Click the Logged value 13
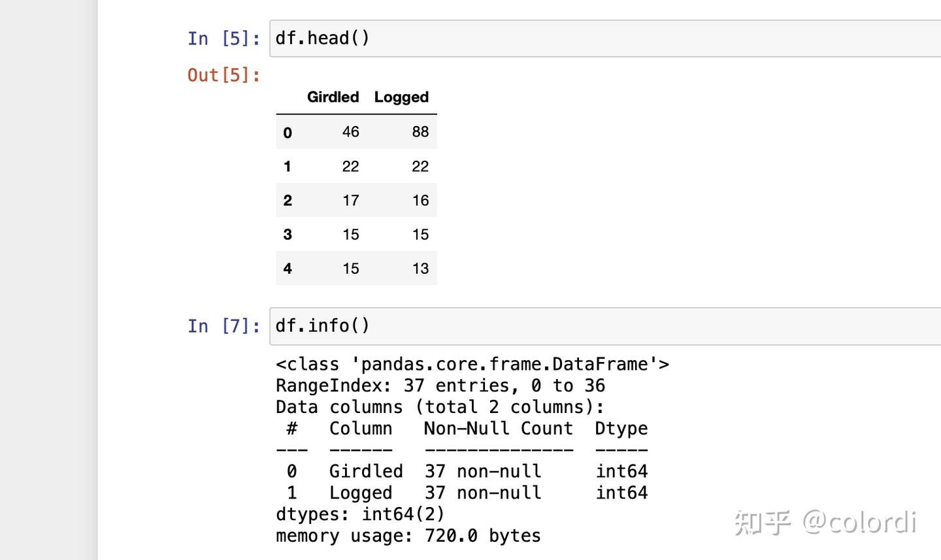This screenshot has height=560, width=941. [420, 269]
